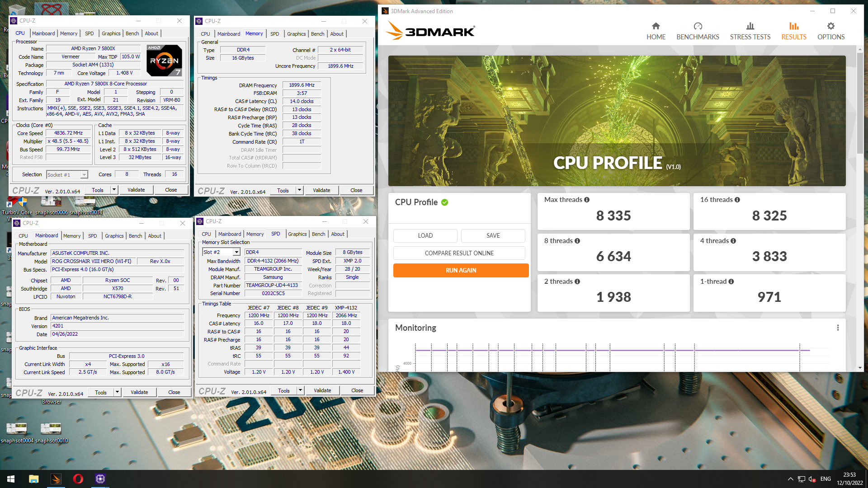Click the Core Speed 4836.72 MHz field
This screenshot has height=488, width=868.
pyautogui.click(x=69, y=133)
